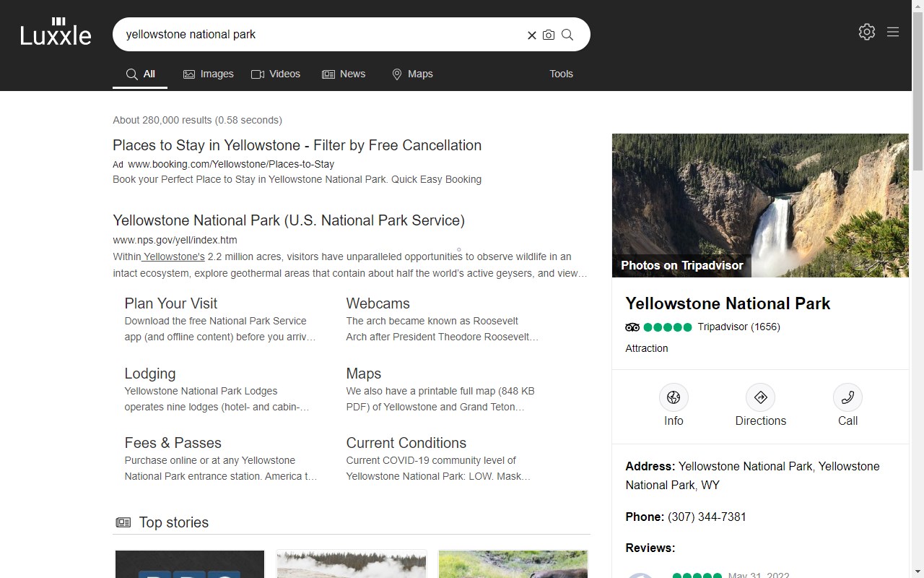924x578 pixels.
Task: Open camera image search icon
Action: [549, 35]
